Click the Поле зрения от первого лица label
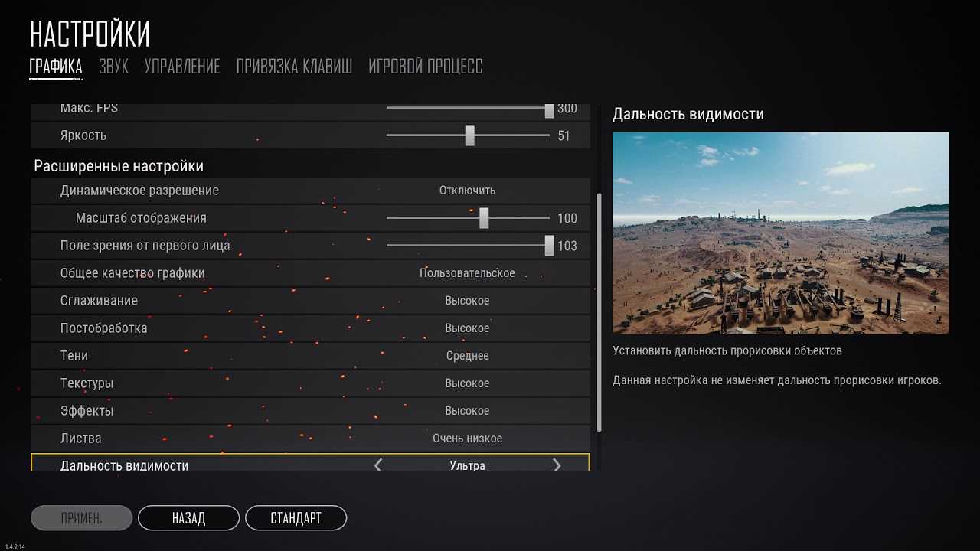This screenshot has width=980, height=551. pos(145,246)
